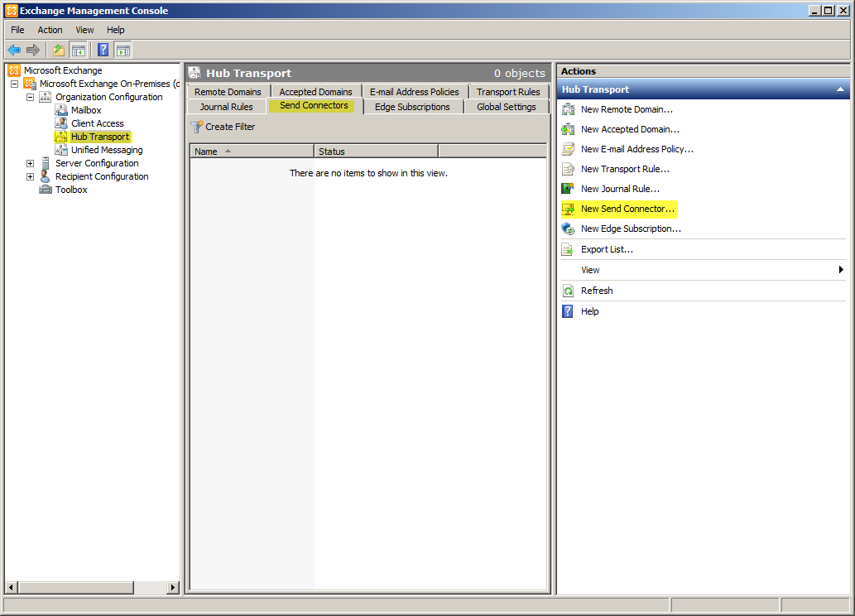Viewport: 855px width, 616px height.
Task: Switch to the Accepted Domains tab
Action: [x=315, y=92]
